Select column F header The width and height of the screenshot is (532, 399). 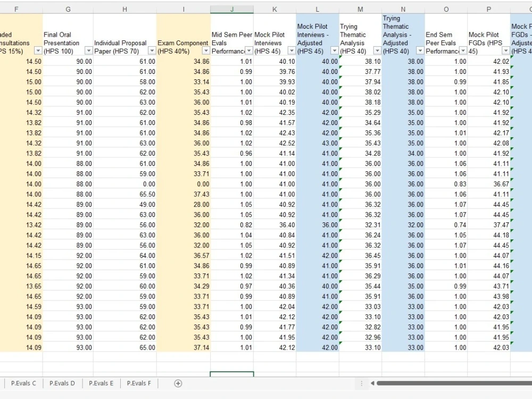coord(16,10)
